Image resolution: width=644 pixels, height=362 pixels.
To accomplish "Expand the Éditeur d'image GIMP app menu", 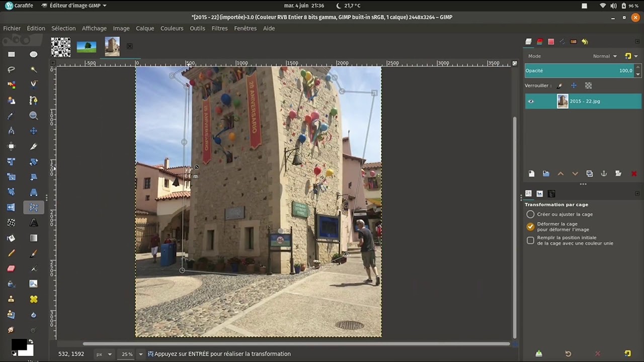I will (x=74, y=6).
